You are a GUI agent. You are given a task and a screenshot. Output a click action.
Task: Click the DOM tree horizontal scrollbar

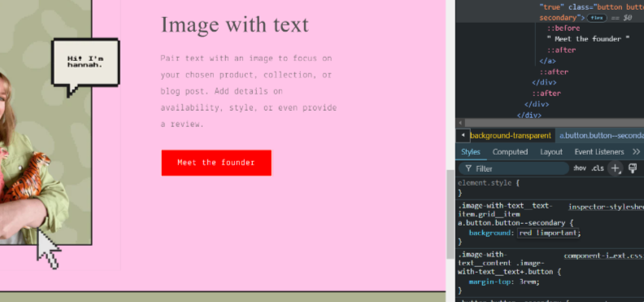[555, 123]
